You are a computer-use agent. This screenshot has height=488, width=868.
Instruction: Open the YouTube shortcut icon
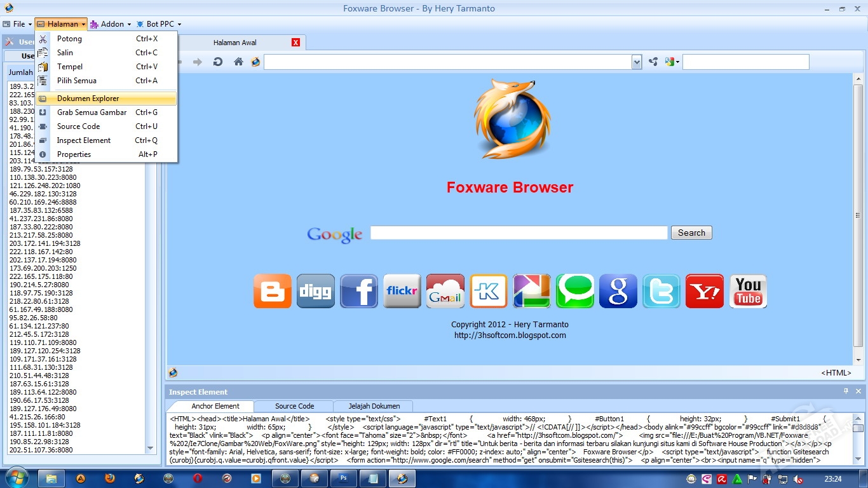748,292
